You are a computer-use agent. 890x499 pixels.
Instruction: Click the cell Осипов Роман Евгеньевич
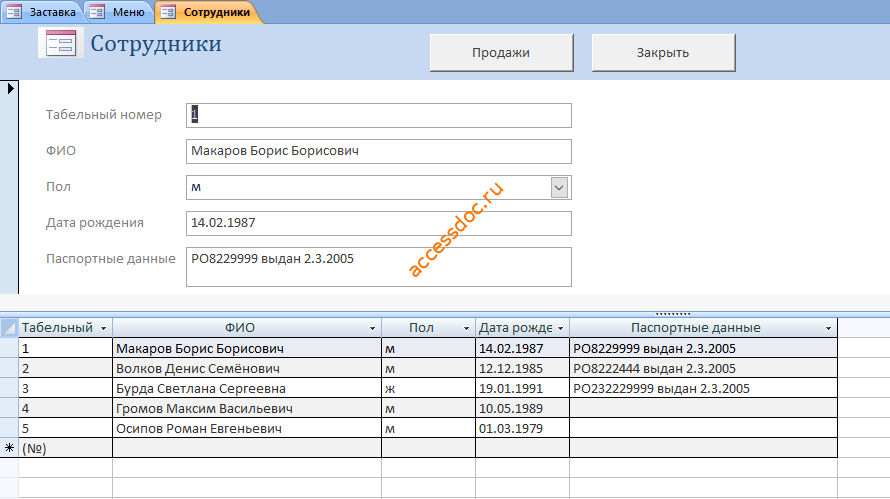pos(247,428)
